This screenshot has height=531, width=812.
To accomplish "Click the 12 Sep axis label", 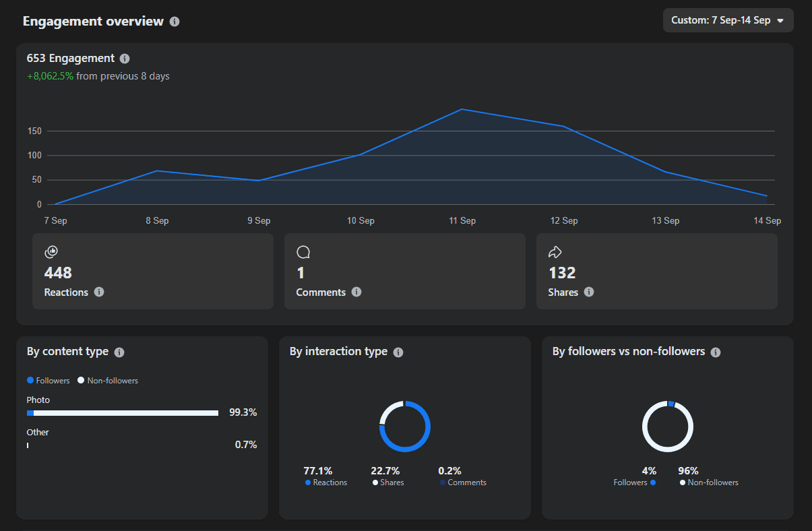I will pyautogui.click(x=564, y=221).
